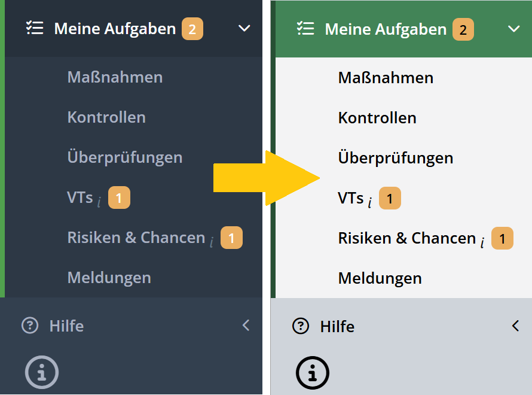The image size is (532, 395).
Task: Open Maßnahmen in the dark sidebar
Action: pyautogui.click(x=115, y=77)
